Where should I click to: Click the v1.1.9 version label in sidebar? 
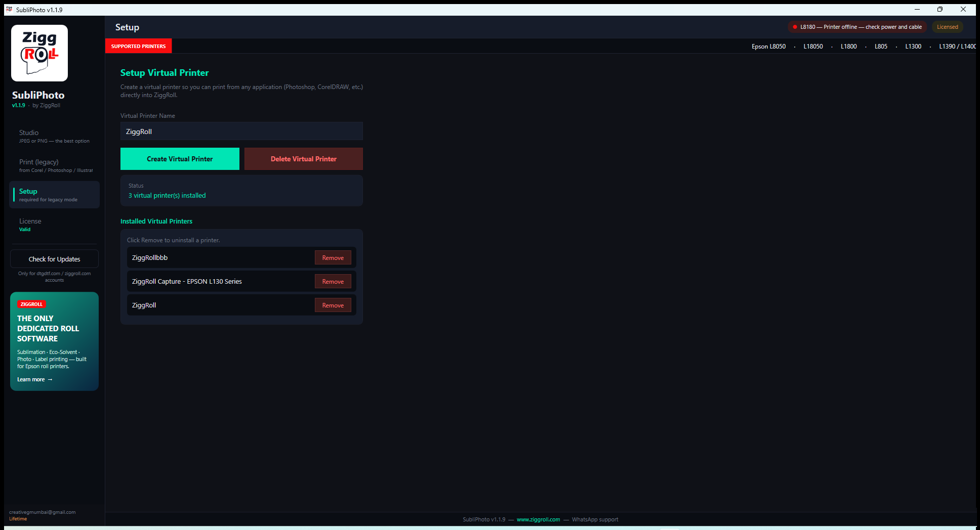coord(19,105)
